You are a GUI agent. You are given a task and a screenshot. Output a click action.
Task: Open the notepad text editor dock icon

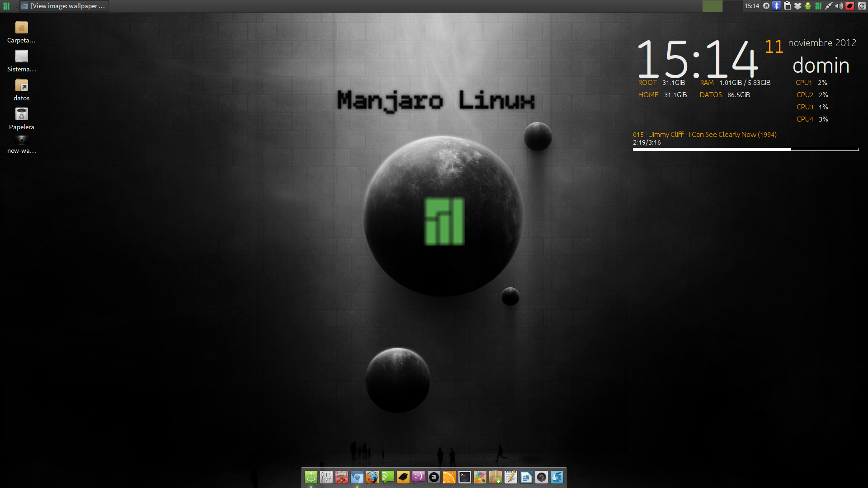pos(511,477)
